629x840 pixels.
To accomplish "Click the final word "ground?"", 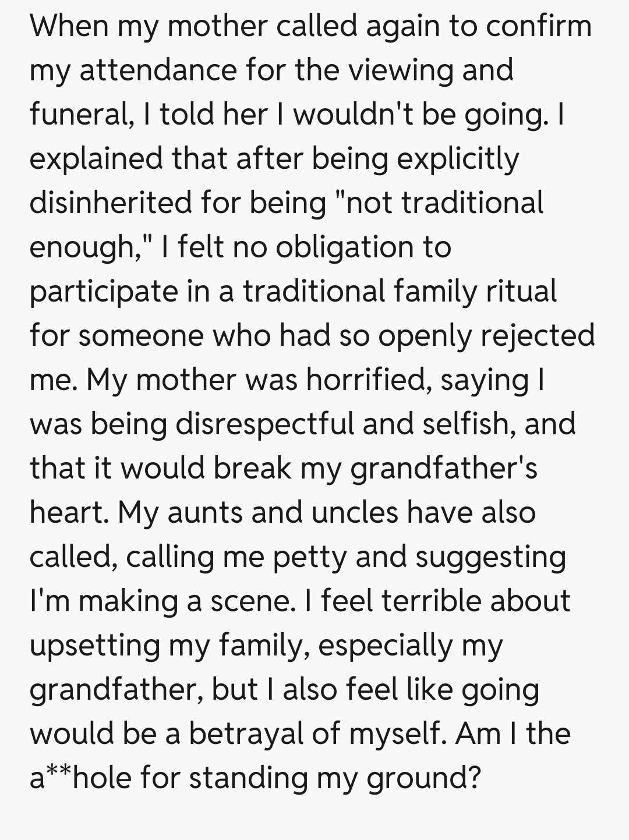I will 424,779.
